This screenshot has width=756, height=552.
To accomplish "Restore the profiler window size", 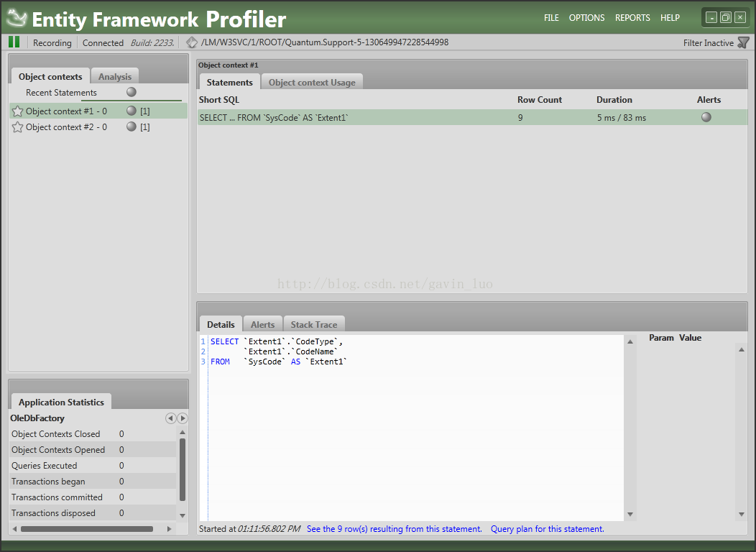I will click(726, 18).
